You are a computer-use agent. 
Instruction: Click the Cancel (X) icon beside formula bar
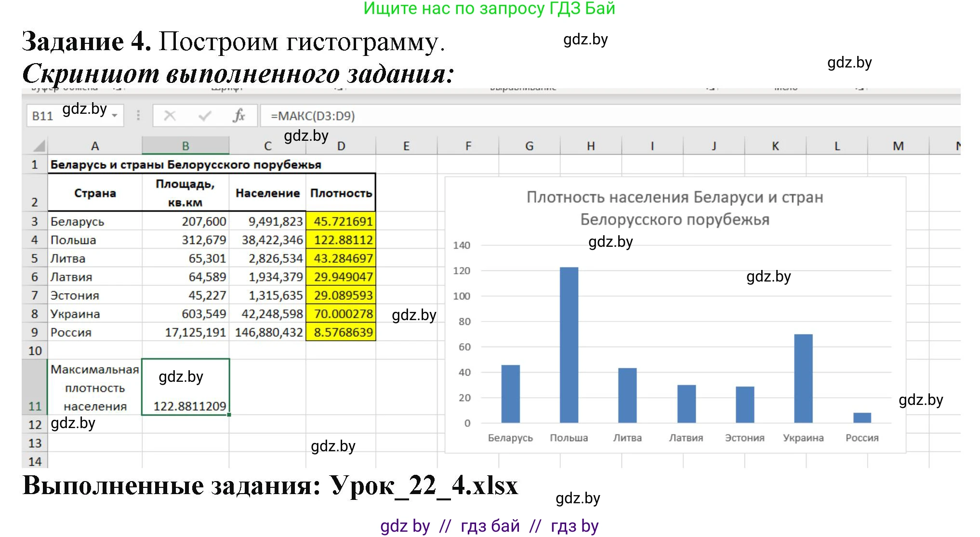coord(170,116)
